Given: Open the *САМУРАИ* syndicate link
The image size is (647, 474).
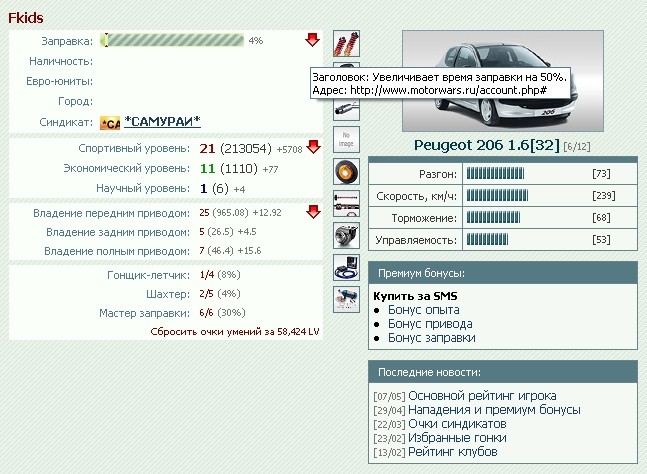Looking at the screenshot, I should click(x=163, y=121).
